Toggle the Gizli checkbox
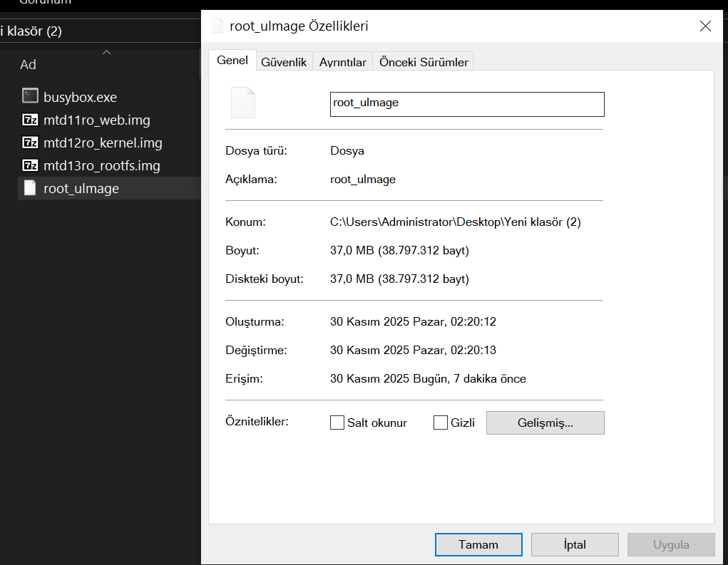Image resolution: width=728 pixels, height=565 pixels. 441,423
